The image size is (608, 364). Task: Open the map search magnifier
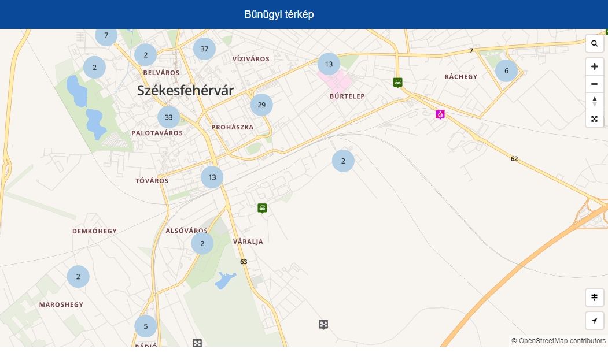point(594,43)
